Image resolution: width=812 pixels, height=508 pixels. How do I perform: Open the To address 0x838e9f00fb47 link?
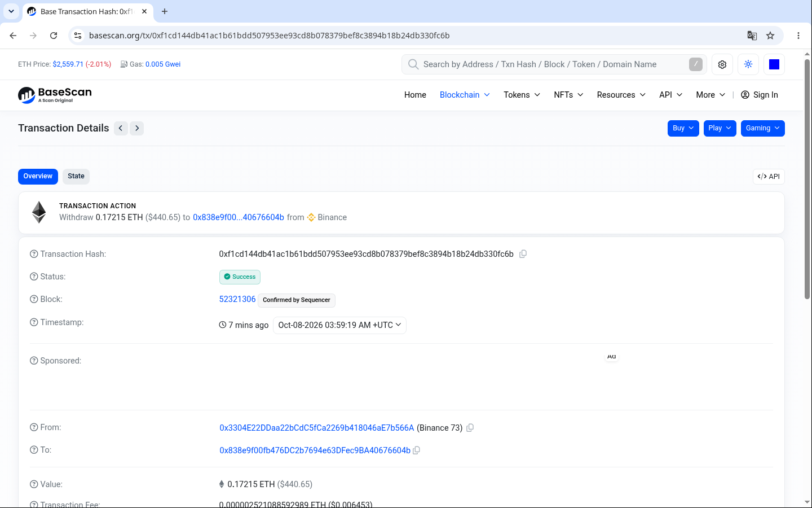click(x=315, y=450)
